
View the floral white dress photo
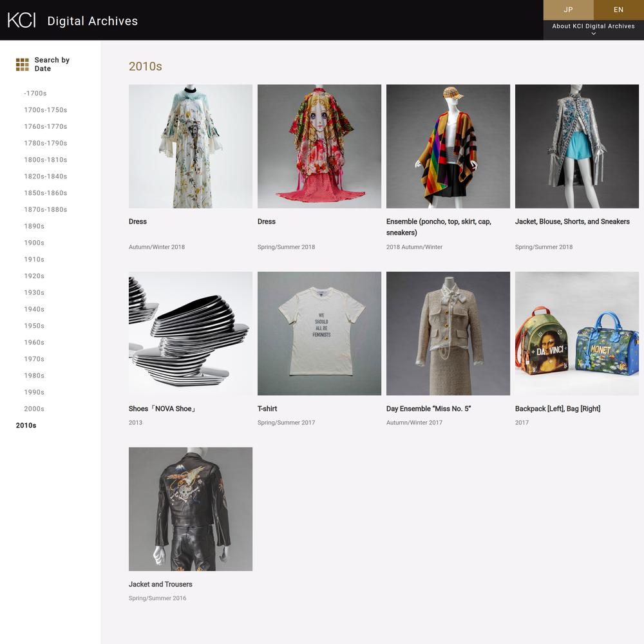click(x=191, y=146)
